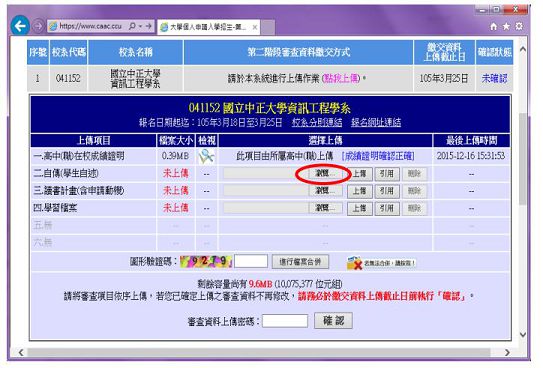The width and height of the screenshot is (543, 368).
Task: Click the search magnifier in address bar
Action: pos(132,26)
